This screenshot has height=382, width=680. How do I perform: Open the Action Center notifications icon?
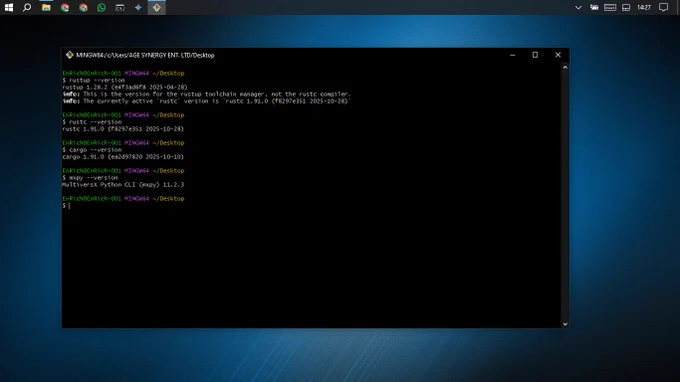click(x=664, y=7)
